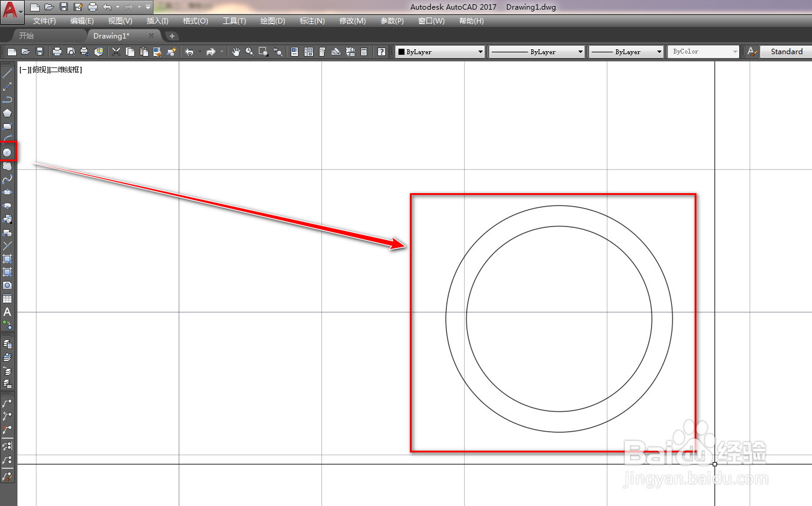Image resolution: width=812 pixels, height=506 pixels.
Task: Select the Construction Line tool
Action: [x=7, y=87]
